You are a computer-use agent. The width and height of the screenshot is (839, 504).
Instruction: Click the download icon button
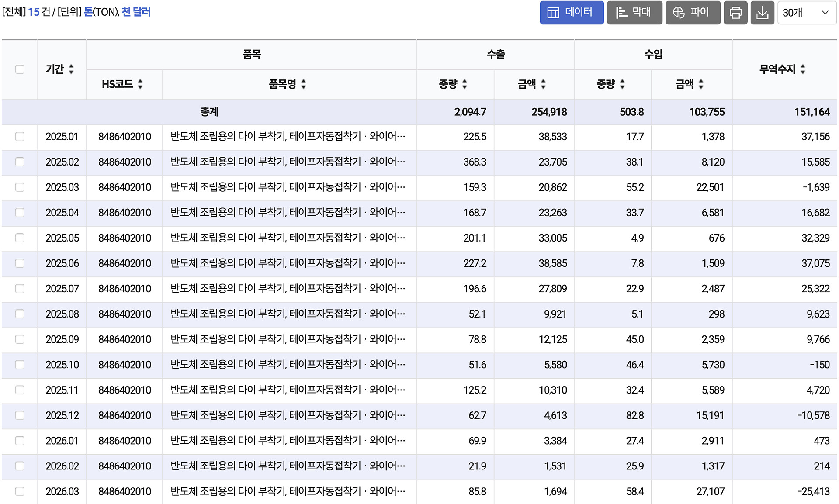coord(762,12)
